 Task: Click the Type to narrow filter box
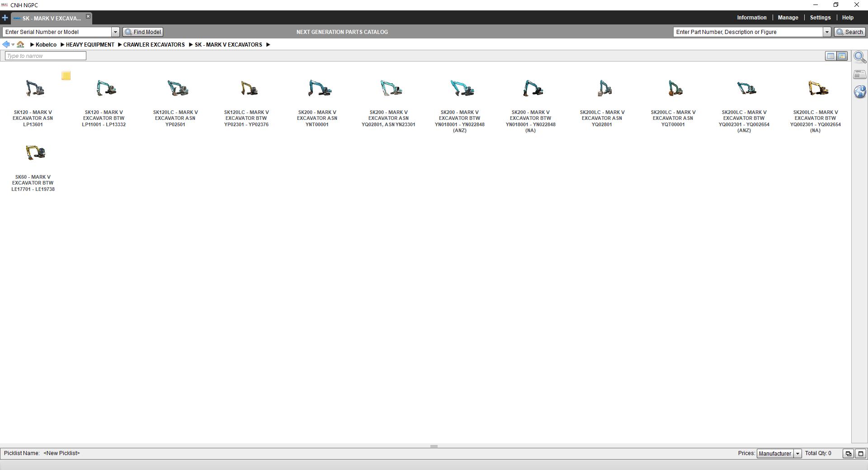pyautogui.click(x=45, y=56)
